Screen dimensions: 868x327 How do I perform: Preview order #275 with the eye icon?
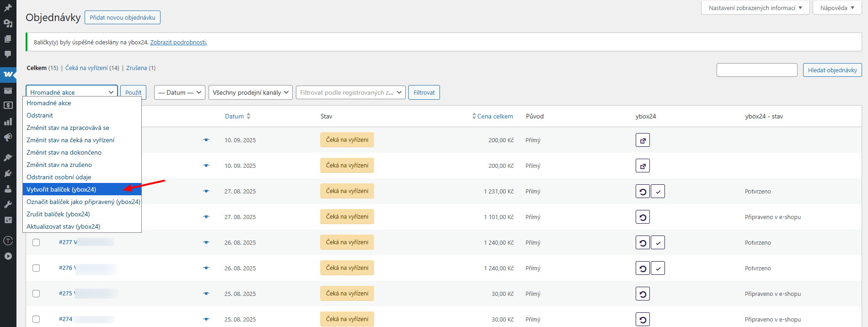tap(206, 294)
